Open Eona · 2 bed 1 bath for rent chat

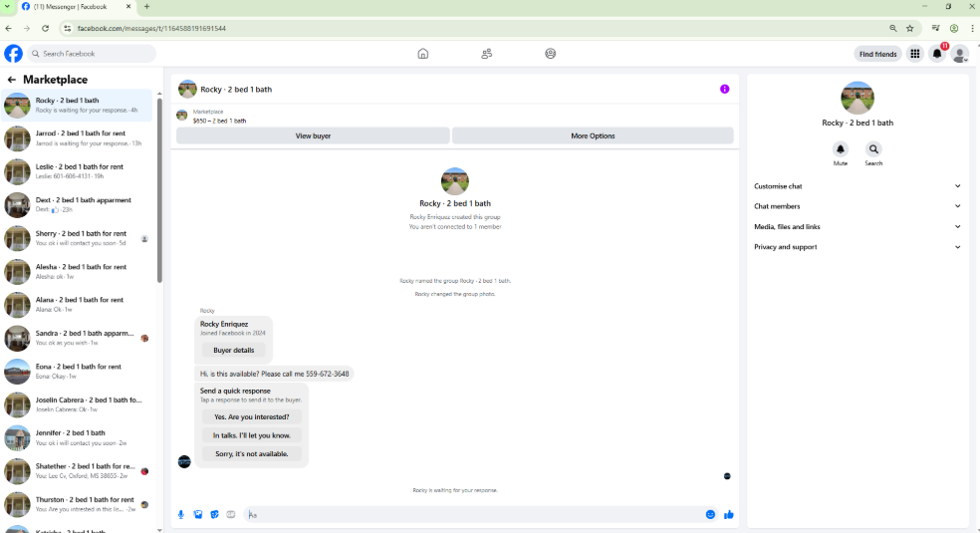[77, 372]
